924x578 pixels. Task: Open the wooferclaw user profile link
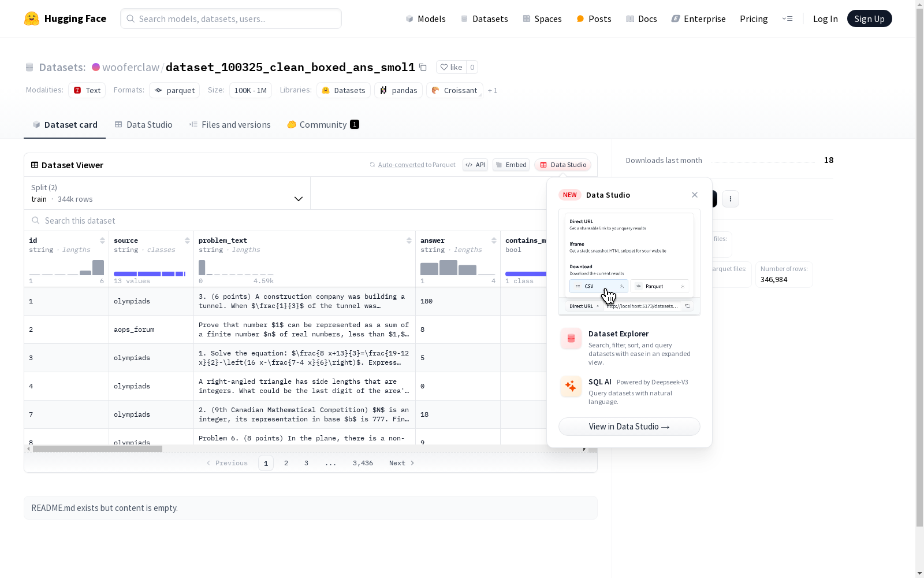click(x=131, y=67)
